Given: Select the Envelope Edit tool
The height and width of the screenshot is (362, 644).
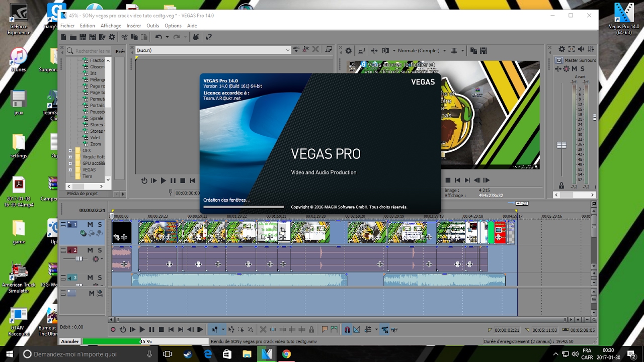Looking at the screenshot, I should [231, 330].
